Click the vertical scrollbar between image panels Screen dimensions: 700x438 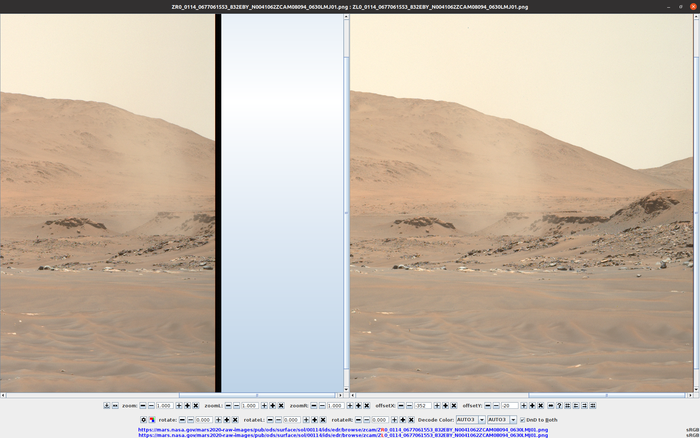pyautogui.click(x=346, y=200)
